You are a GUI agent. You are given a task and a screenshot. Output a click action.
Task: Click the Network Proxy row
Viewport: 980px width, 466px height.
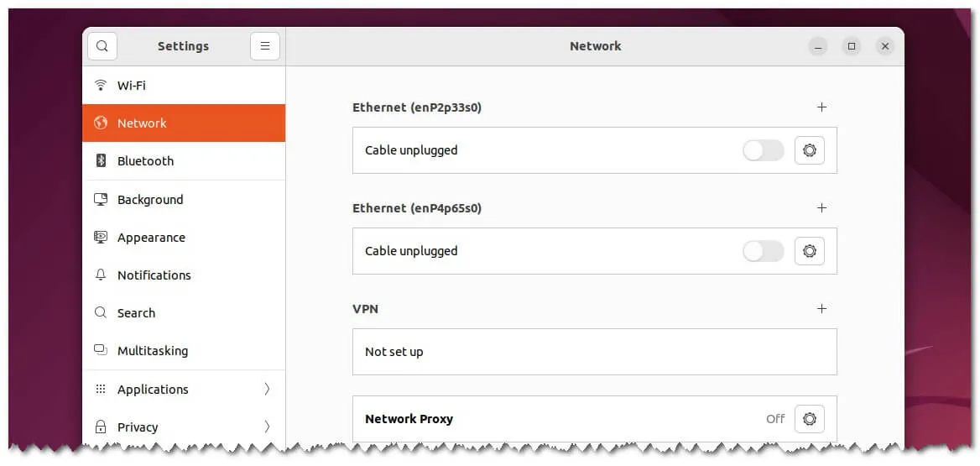545,418
